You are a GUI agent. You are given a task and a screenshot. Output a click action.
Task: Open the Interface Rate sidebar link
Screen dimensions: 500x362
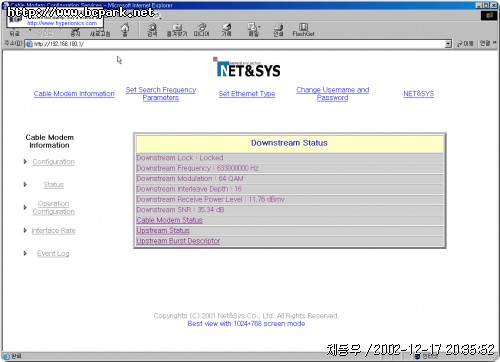53,231
